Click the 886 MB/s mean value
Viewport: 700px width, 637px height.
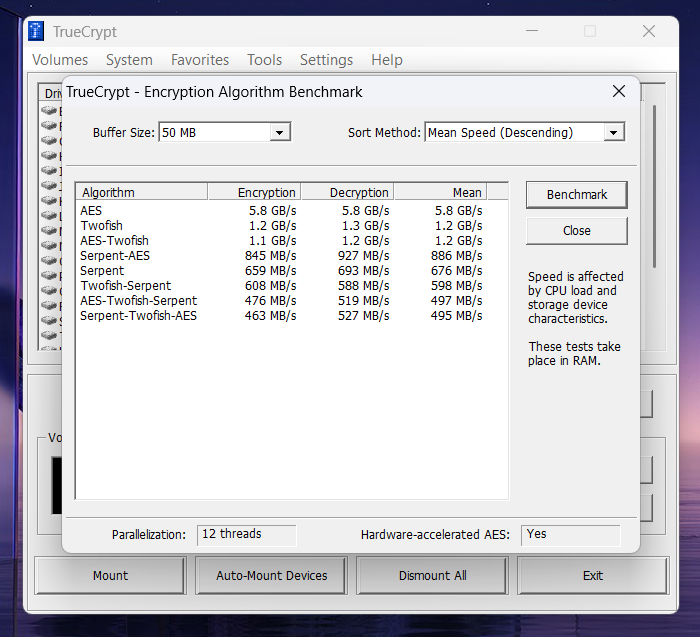(456, 256)
